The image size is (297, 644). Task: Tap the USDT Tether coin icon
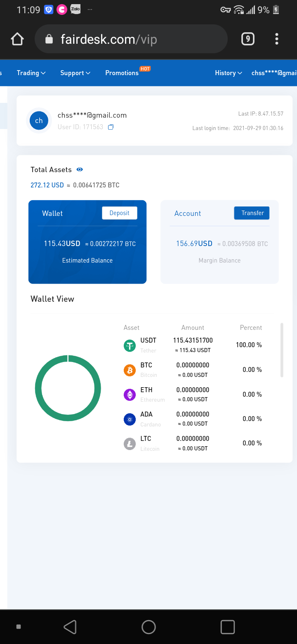pyautogui.click(x=130, y=346)
